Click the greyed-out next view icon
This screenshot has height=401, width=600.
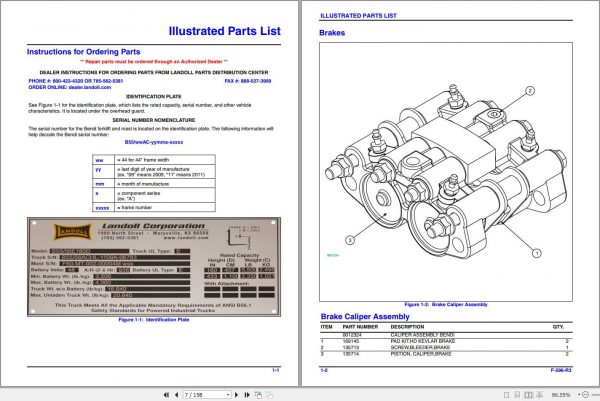coord(269,395)
